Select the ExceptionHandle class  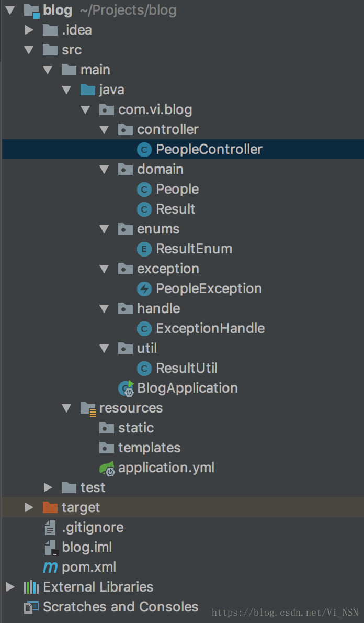210,329
